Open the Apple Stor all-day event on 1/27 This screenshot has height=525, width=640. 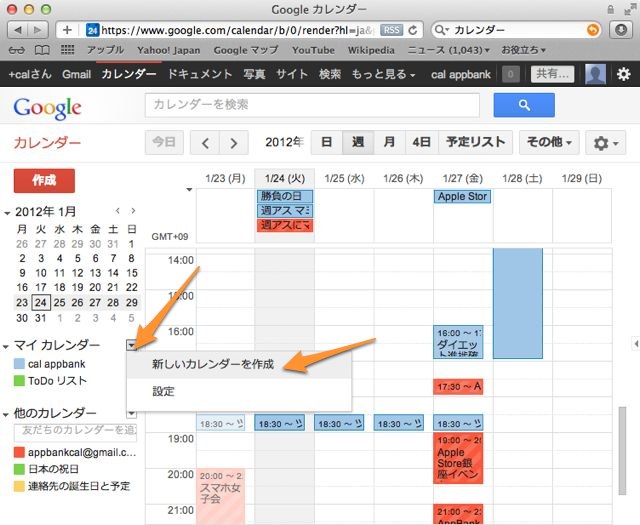click(462, 196)
